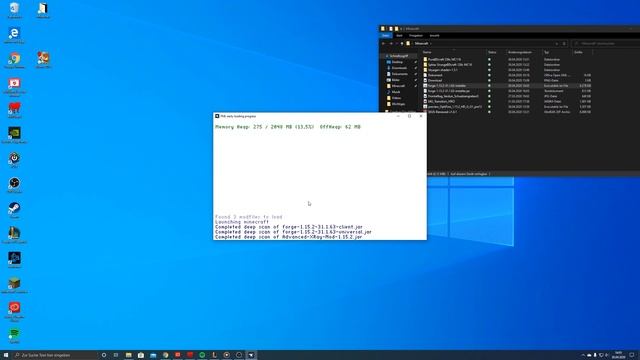Open the Ansicht ribbon tab in File Explorer
Screen dimensions: 640x360
[x=434, y=36]
